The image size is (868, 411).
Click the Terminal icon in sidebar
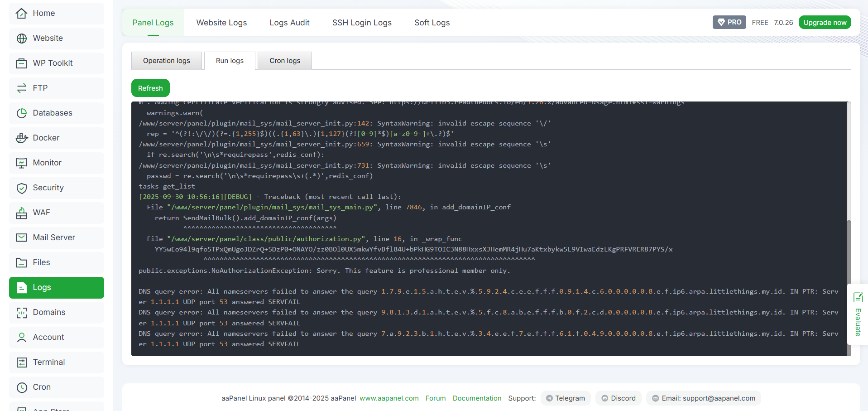pos(21,362)
